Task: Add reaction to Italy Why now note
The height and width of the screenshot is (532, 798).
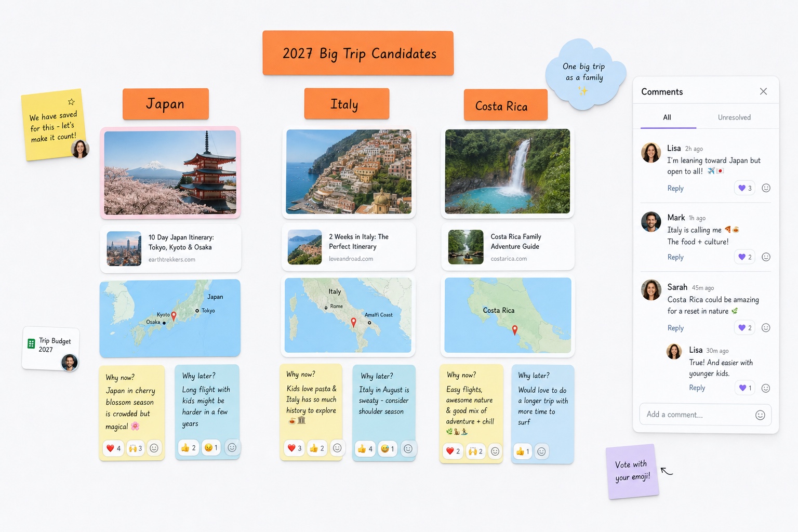Action: tap(337, 448)
